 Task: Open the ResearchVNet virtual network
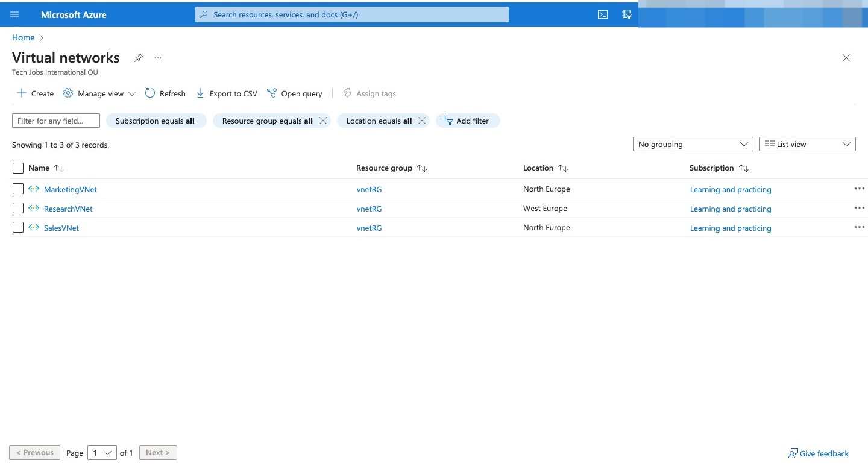(68, 209)
